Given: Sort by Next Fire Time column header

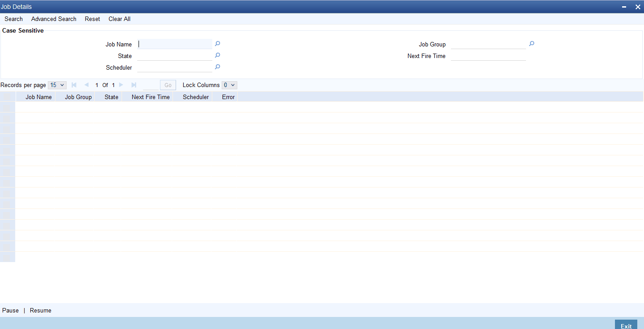Looking at the screenshot, I should [151, 97].
